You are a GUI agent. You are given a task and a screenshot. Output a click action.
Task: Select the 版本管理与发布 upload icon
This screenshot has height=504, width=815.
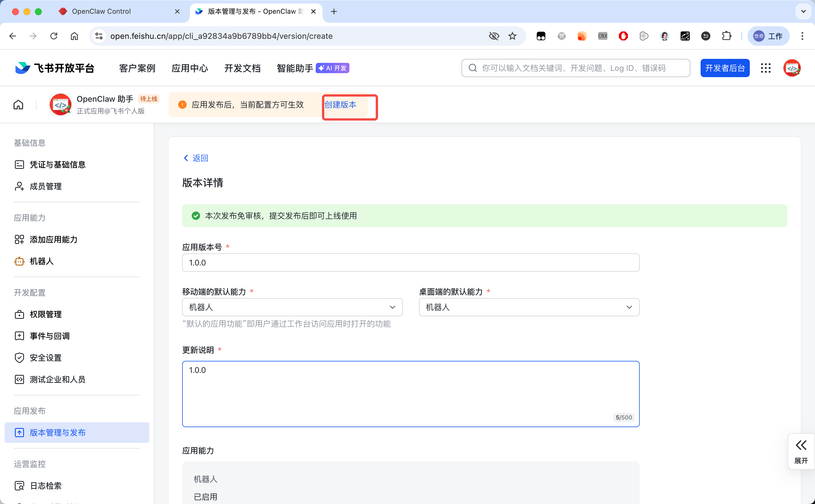19,432
